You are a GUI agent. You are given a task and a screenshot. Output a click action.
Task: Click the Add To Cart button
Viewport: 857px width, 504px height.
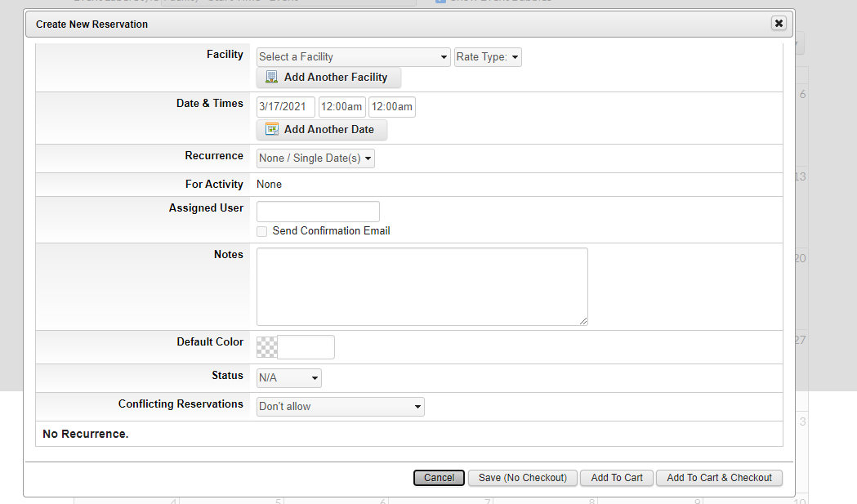pos(617,478)
